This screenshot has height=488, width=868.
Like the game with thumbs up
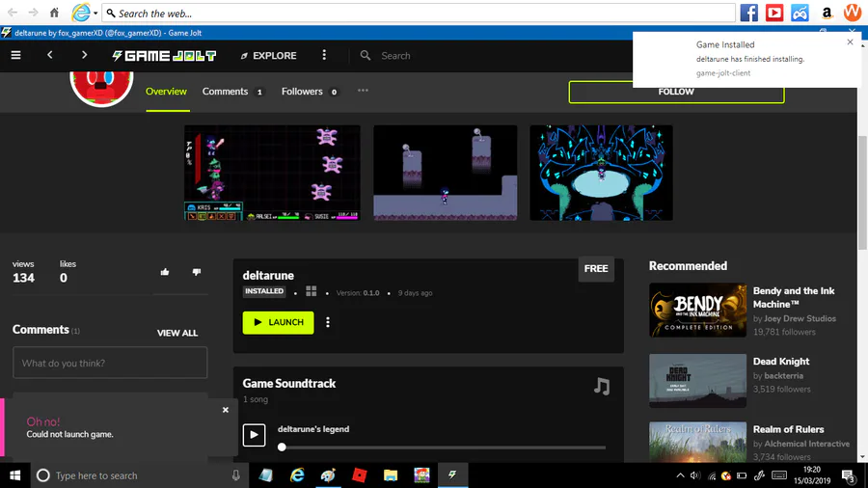[x=165, y=272]
